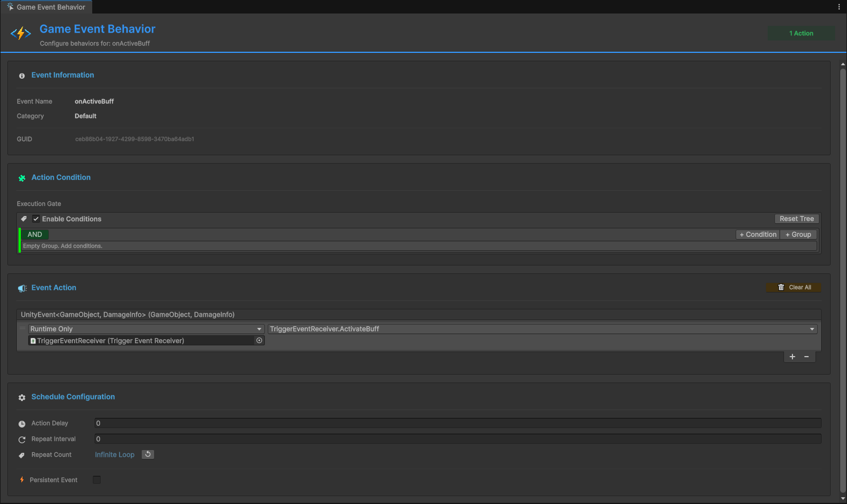The width and height of the screenshot is (847, 504).
Task: Click the clock icon next to Action Delay
Action: click(x=21, y=424)
